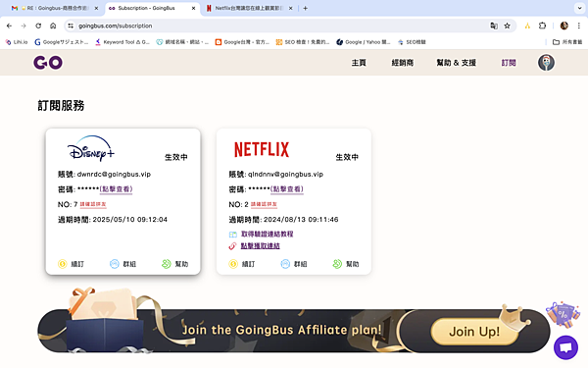588x368 pixels.
Task: Open the browser home icon
Action: click(53, 26)
